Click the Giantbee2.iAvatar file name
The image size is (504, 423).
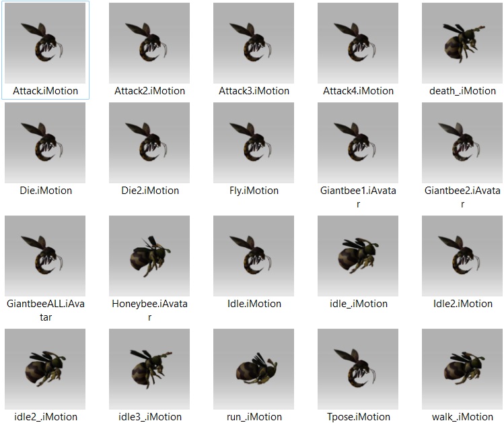[462, 197]
